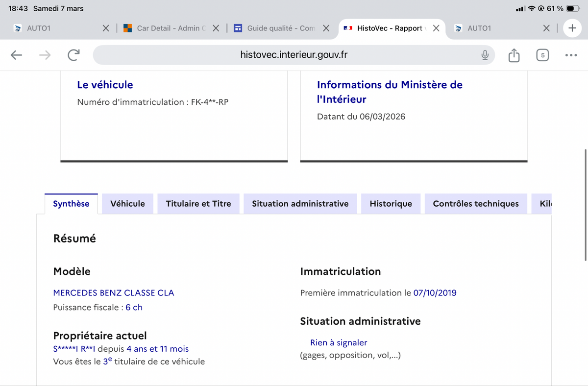Close the HistoVec - Rapport tab

[436, 28]
